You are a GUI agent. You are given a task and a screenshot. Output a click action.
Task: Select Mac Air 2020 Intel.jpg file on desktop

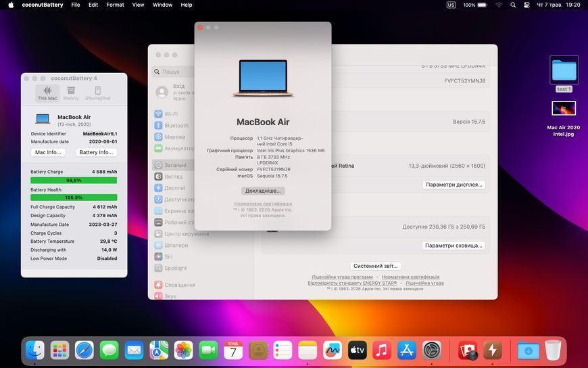(x=564, y=118)
